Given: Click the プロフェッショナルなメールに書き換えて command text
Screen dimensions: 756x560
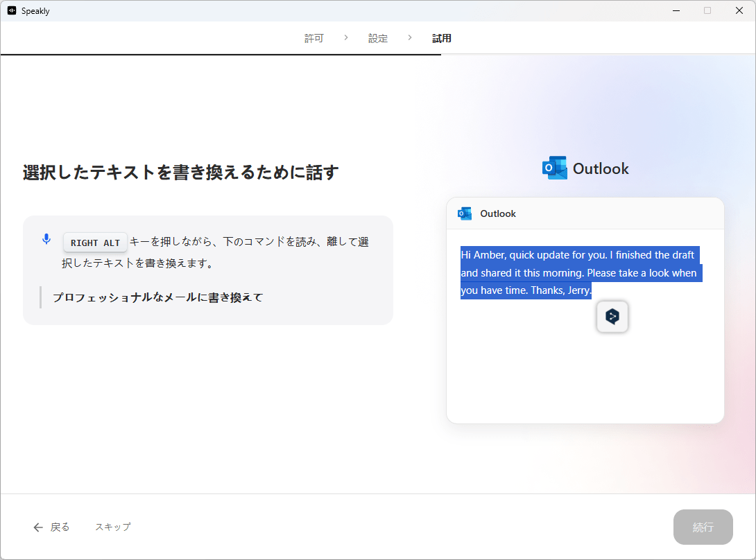Looking at the screenshot, I should [158, 297].
